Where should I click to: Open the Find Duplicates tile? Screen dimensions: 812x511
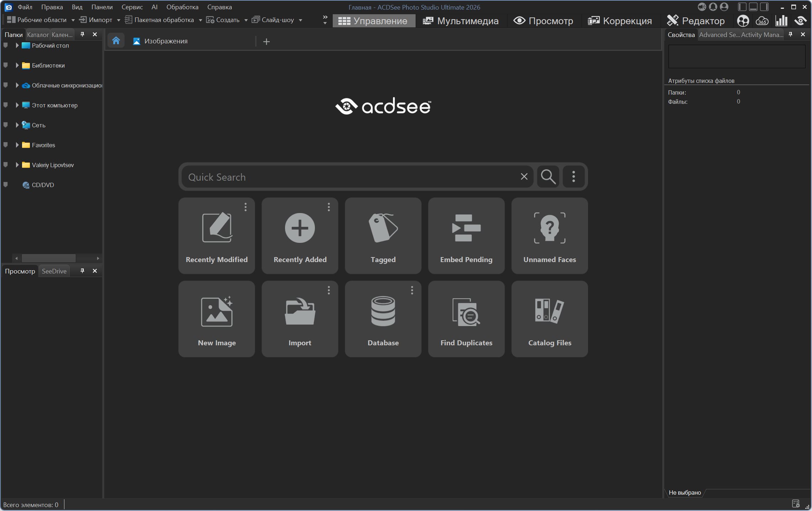coord(466,319)
